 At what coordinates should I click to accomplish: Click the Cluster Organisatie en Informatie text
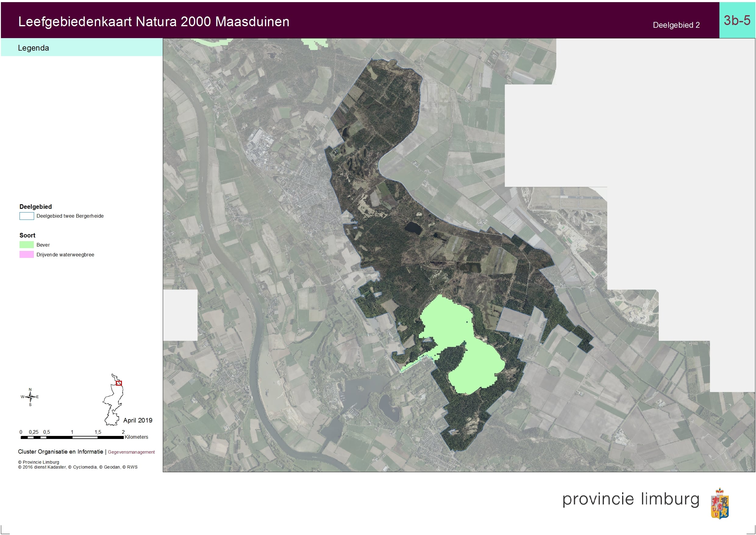click(60, 452)
